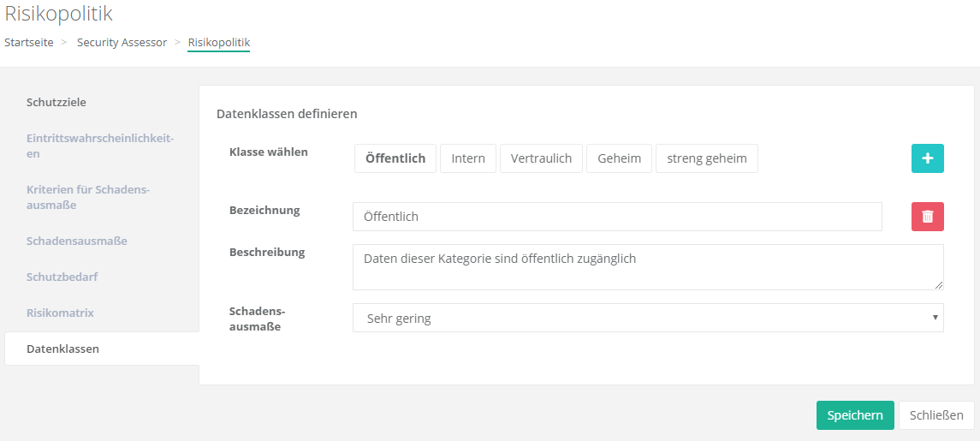This screenshot has height=441, width=980.
Task: Switch to the Risikomatrix tab
Action: pos(60,313)
